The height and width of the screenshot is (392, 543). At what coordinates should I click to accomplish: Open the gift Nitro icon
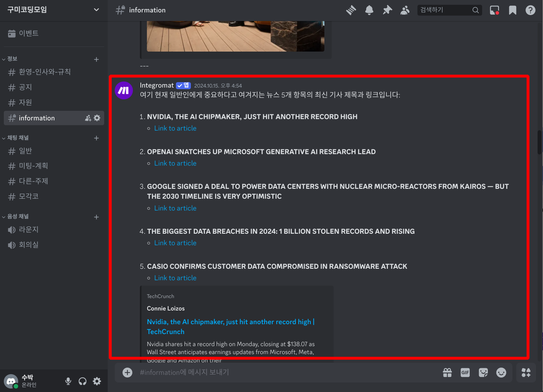pos(447,372)
